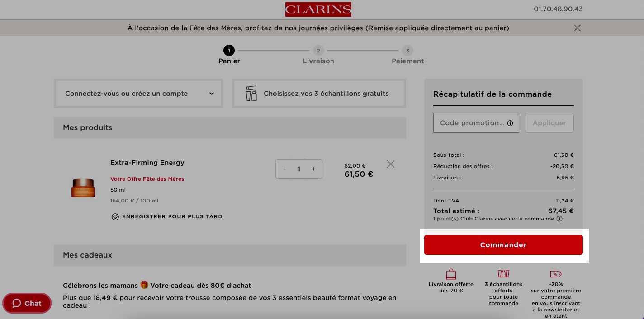Increase product quantity with plus button

[313, 169]
